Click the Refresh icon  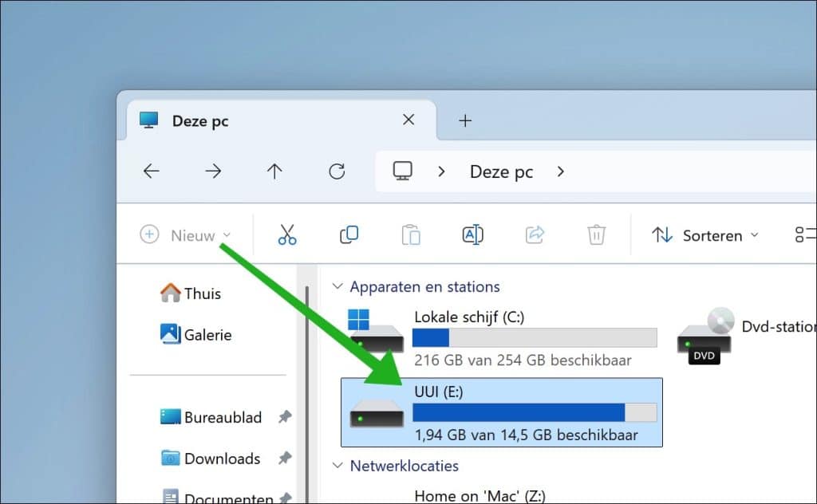click(x=337, y=171)
